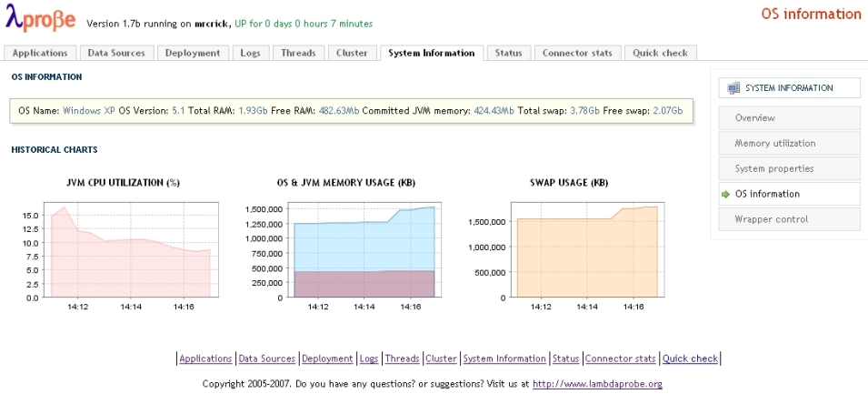
Task: Click the '1.93Gb' Total RAM value
Action: [253, 111]
